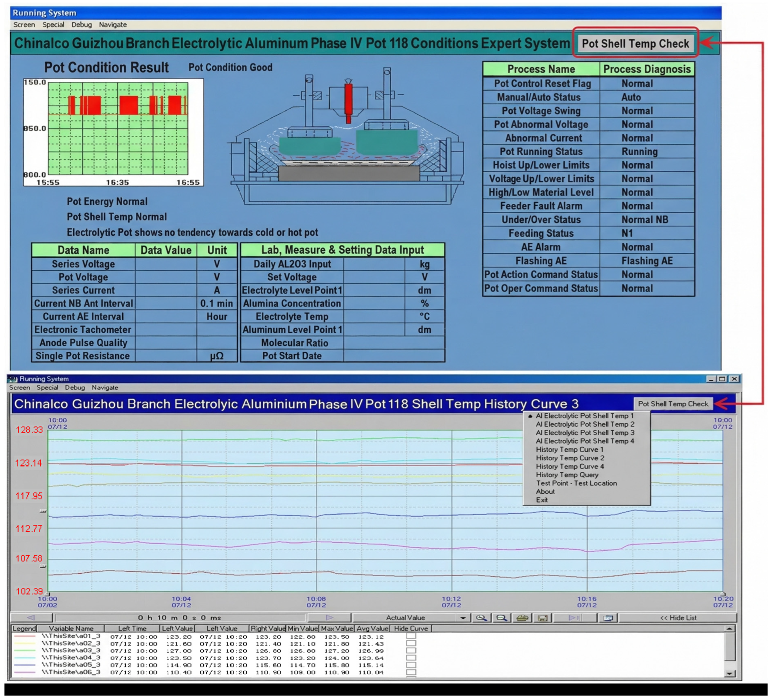Click the blue a05_3 legend line
The height and width of the screenshot is (700, 772).
[x=25, y=665]
